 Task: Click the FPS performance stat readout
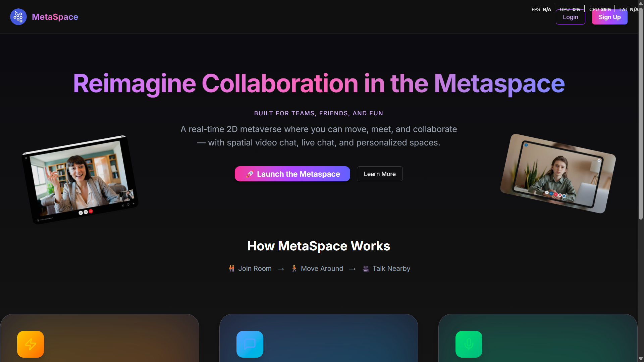pos(541,9)
